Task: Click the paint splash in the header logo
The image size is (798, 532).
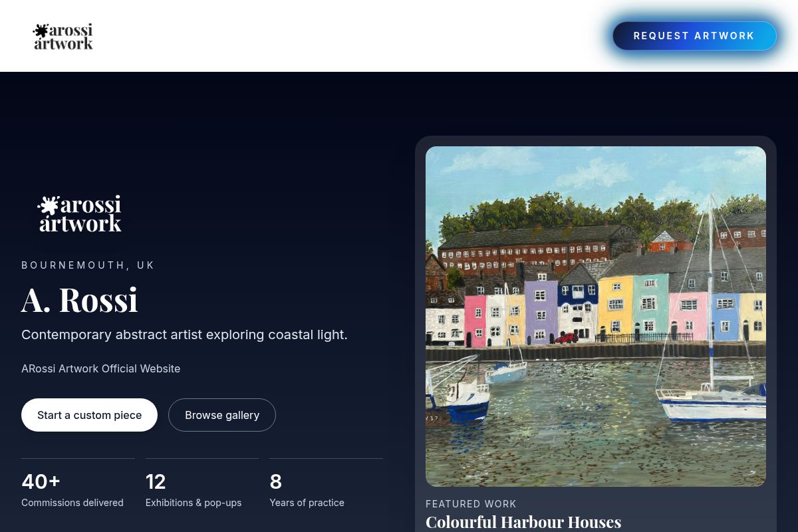Action: (41, 31)
